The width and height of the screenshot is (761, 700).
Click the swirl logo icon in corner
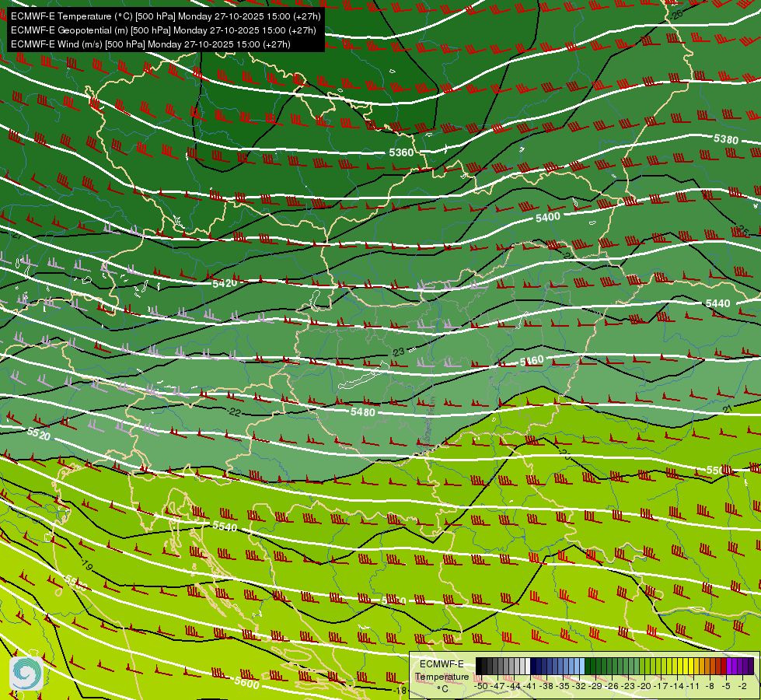pyautogui.click(x=26, y=673)
